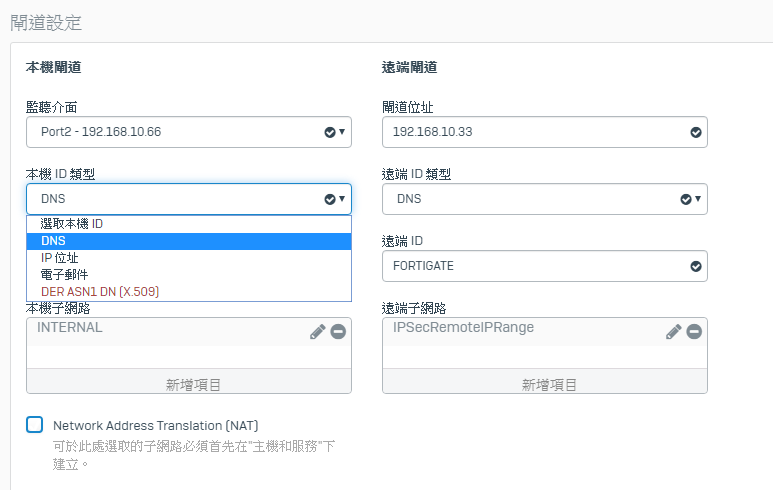Click 新增項目 under local subnet
The image size is (773, 490).
coord(188,384)
